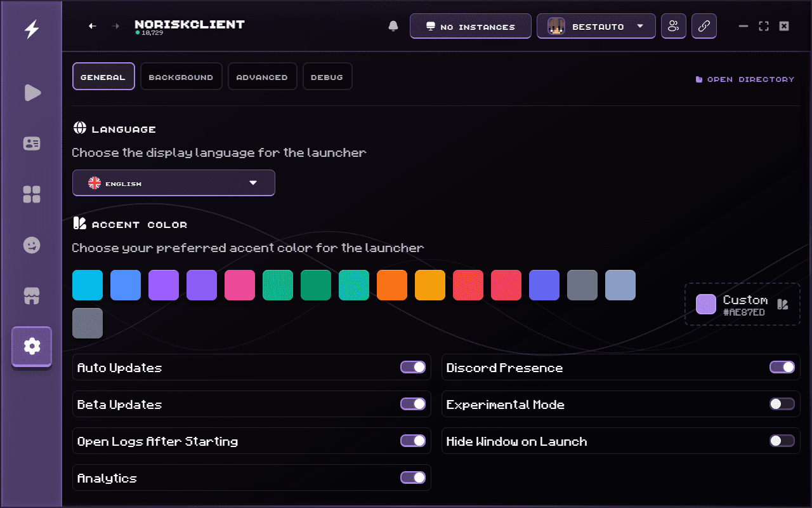812x508 pixels.
Task: Pick the cyan accent color swatch
Action: [88, 285]
